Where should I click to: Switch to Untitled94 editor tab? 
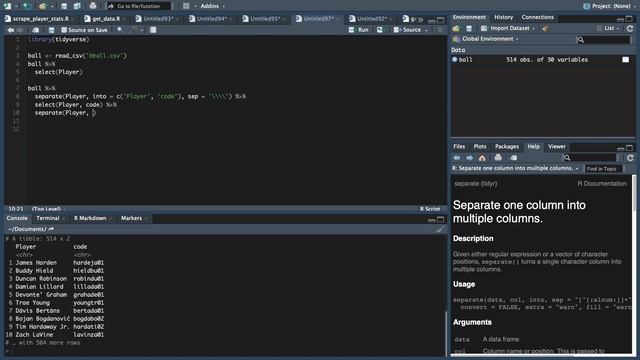[211, 19]
